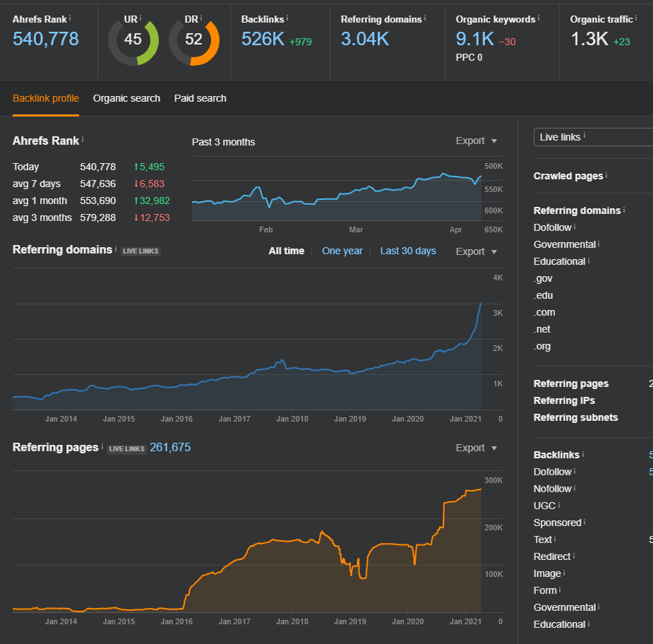Click info icon by Ahrefs Rank section title
The image size is (653, 644).
click(x=83, y=140)
